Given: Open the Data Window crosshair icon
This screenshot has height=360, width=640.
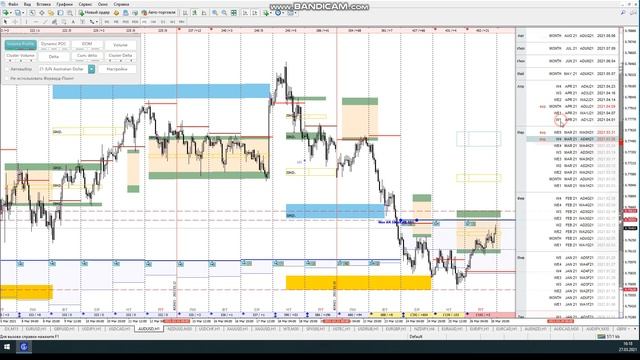Looking at the screenshot, I should tap(42, 13).
